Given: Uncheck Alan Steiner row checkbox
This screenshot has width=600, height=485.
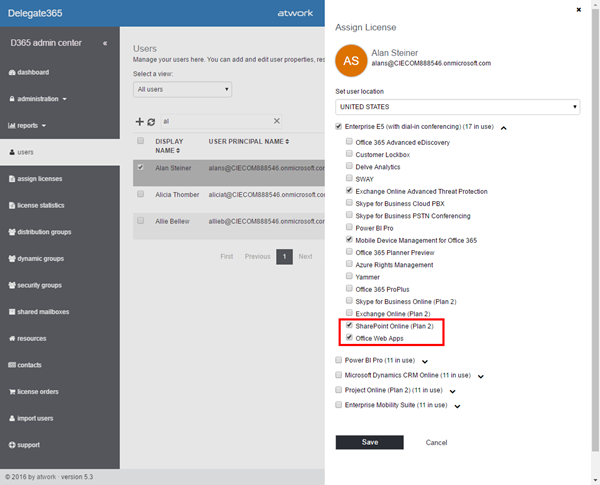Looking at the screenshot, I should pos(140,167).
